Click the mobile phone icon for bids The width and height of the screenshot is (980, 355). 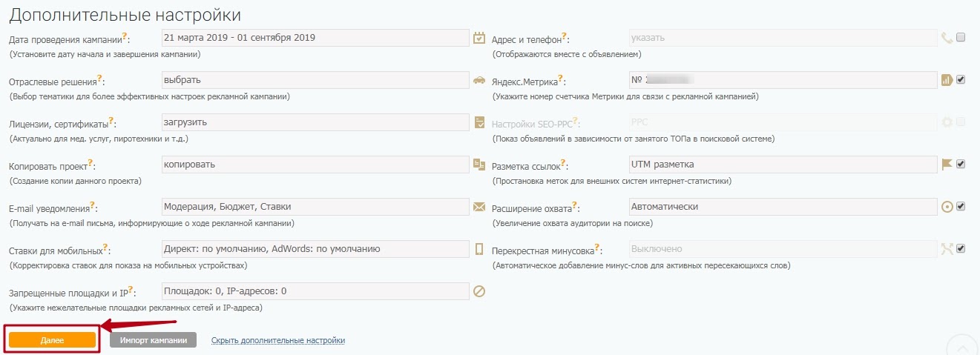click(479, 249)
